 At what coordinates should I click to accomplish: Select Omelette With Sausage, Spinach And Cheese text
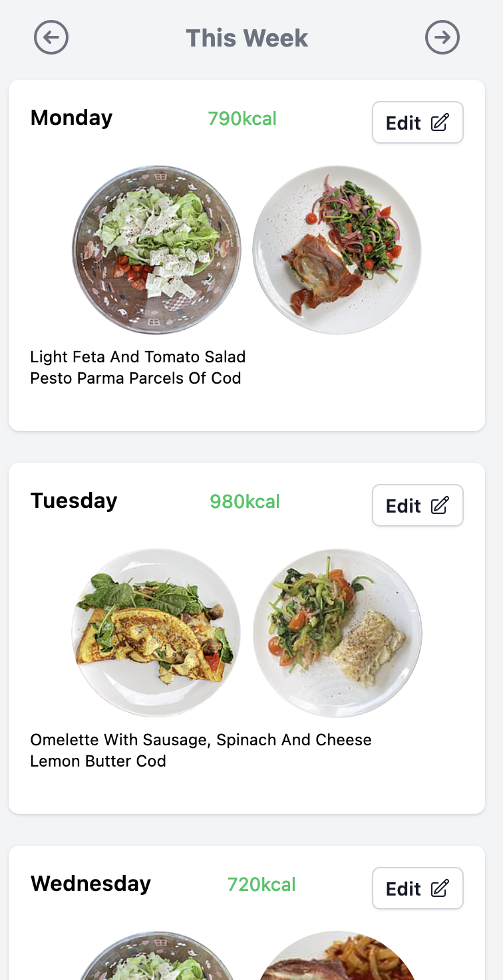(201, 740)
